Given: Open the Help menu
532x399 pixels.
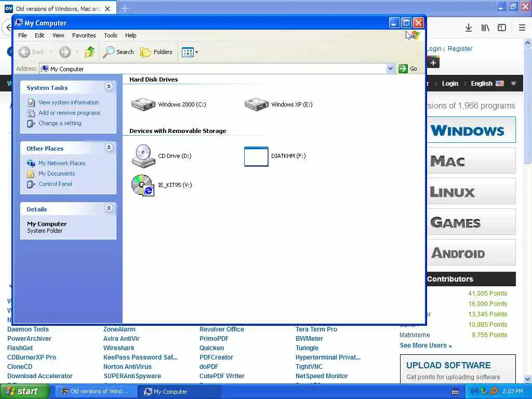Looking at the screenshot, I should click(130, 35).
